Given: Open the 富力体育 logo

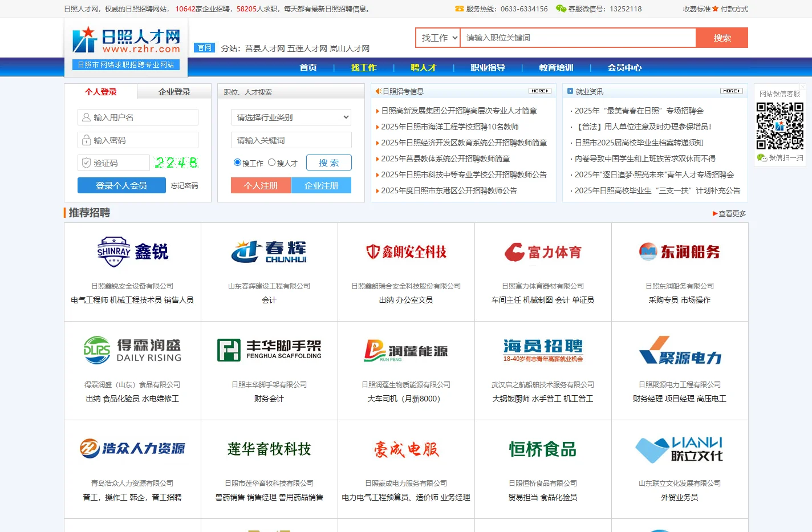Looking at the screenshot, I should tap(543, 251).
